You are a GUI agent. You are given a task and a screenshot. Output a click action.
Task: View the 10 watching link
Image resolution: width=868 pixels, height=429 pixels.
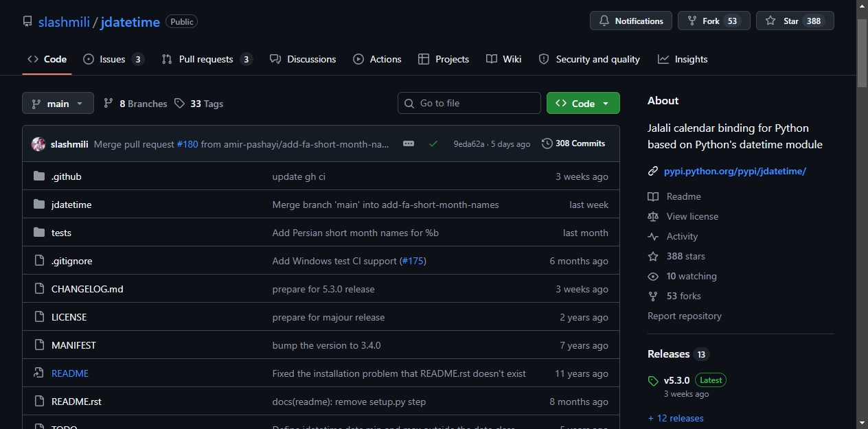click(682, 276)
